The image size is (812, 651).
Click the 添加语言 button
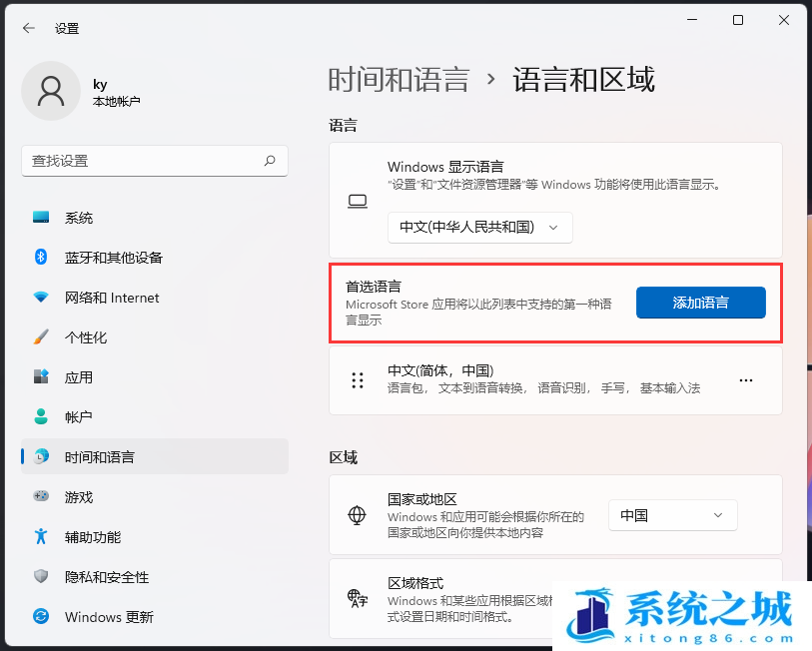pos(701,303)
